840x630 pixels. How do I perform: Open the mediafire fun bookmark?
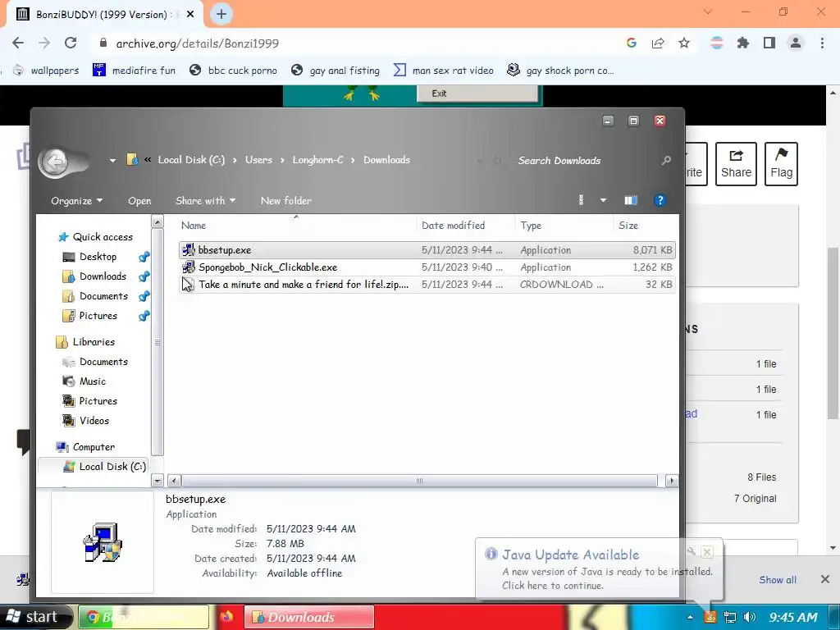134,71
